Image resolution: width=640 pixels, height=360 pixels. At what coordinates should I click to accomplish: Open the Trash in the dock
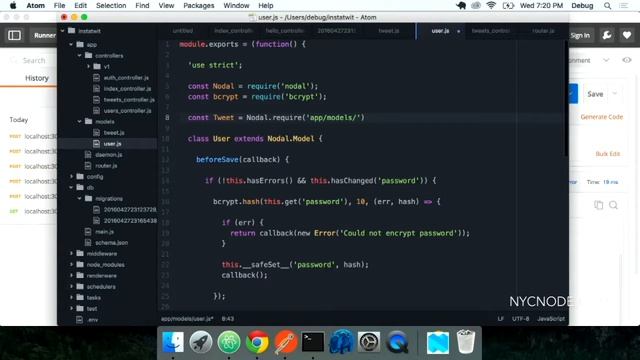tap(465, 342)
